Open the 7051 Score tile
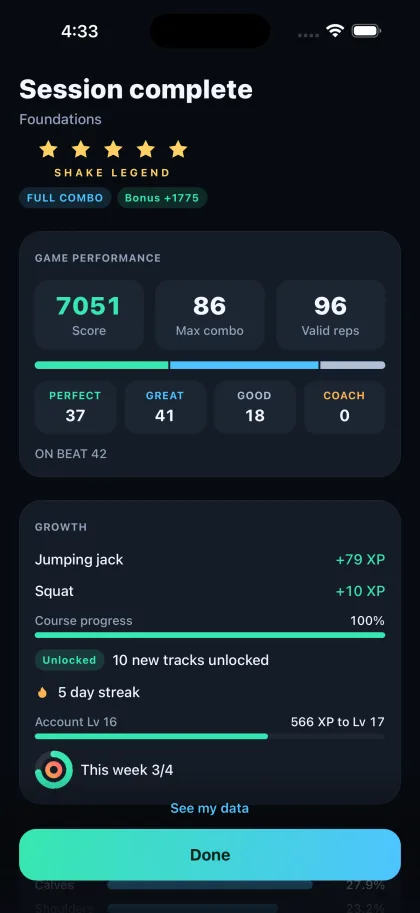 (89, 315)
